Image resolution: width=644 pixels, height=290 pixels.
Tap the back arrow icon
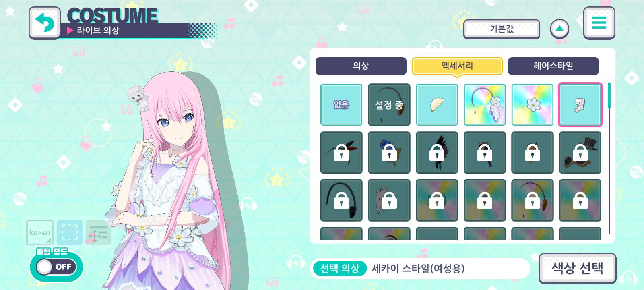45,23
